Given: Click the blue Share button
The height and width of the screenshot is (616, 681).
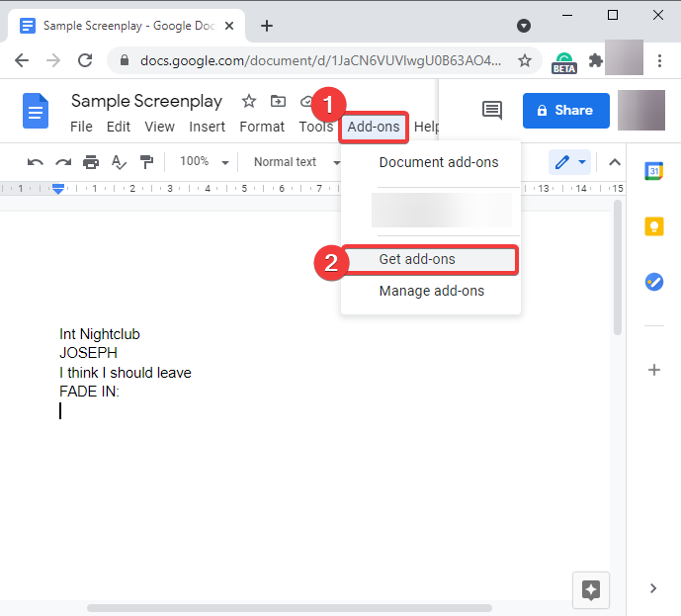Looking at the screenshot, I should (566, 111).
